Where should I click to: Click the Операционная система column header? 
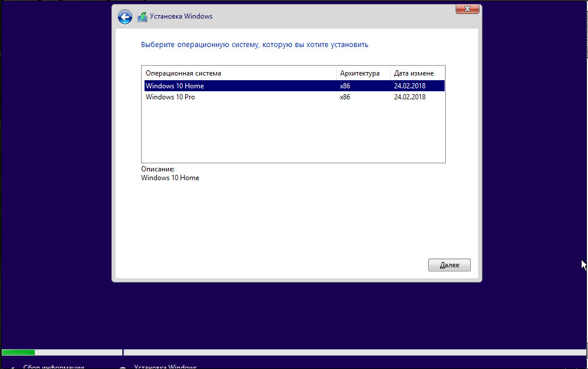(239, 73)
